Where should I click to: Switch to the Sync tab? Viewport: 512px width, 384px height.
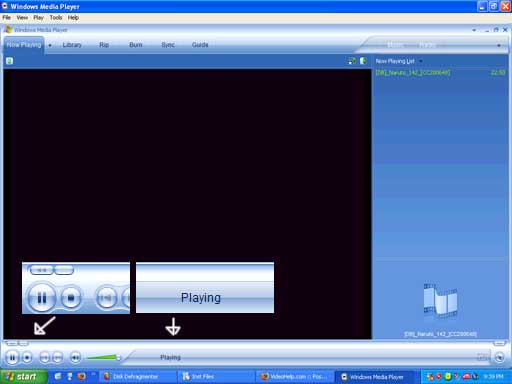(168, 45)
